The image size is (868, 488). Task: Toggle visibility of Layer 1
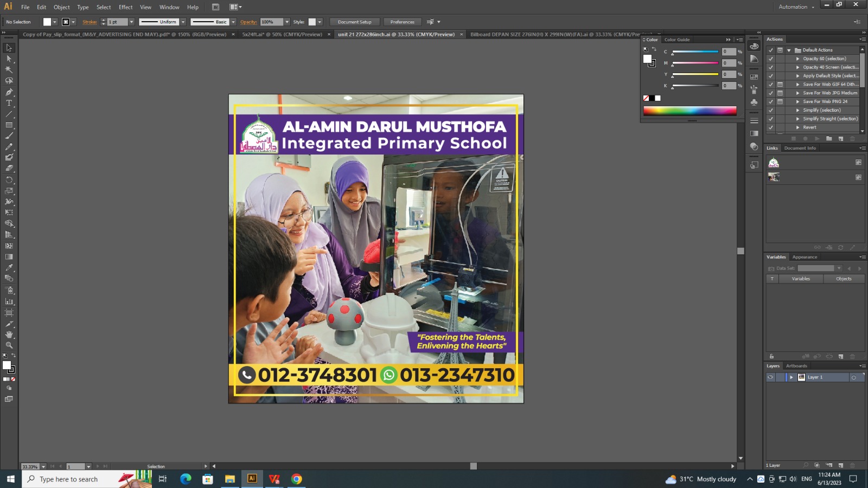(770, 377)
